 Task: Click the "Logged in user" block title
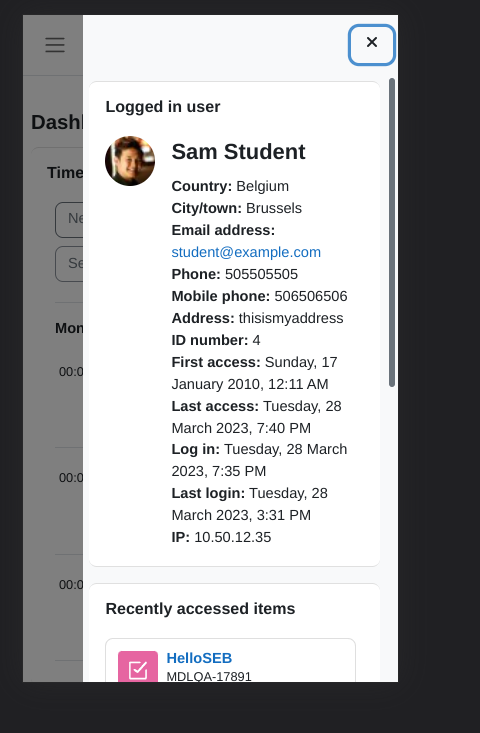(163, 107)
